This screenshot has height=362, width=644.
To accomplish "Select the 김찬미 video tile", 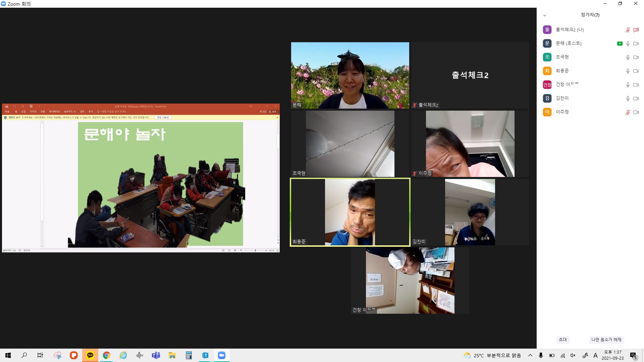I will (470, 212).
